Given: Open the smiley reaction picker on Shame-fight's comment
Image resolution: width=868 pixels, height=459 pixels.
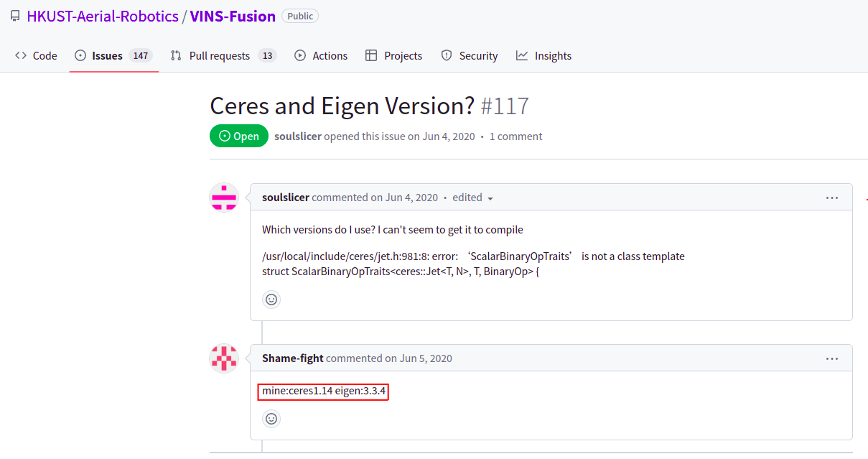Looking at the screenshot, I should click(271, 419).
